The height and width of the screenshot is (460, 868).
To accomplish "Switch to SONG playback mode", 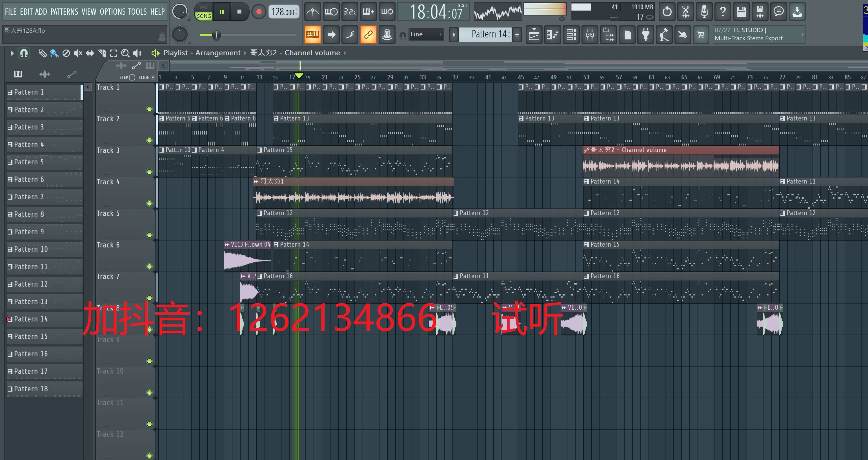I will point(204,16).
